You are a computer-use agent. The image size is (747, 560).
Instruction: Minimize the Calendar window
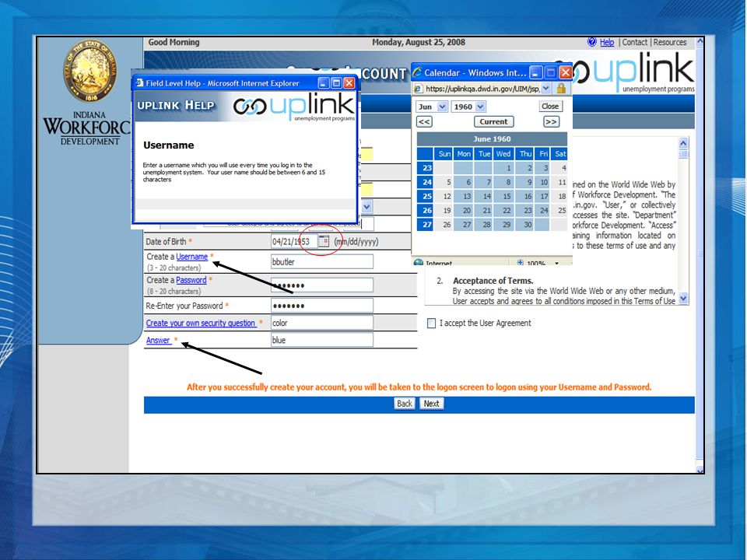coord(536,72)
